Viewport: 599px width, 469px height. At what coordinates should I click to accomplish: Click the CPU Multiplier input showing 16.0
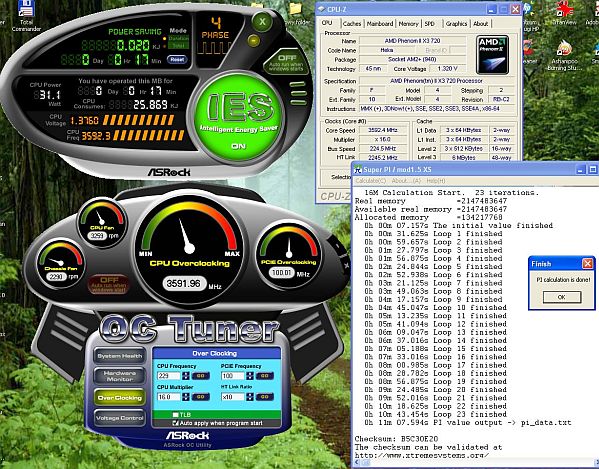[x=168, y=397]
